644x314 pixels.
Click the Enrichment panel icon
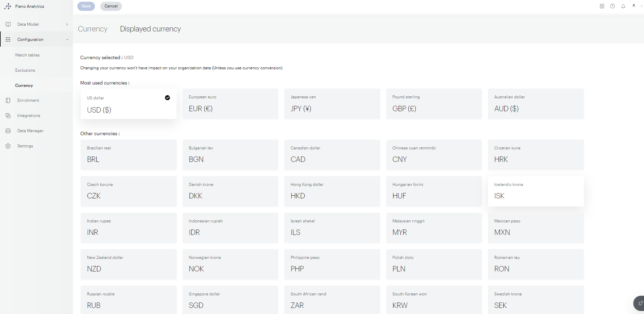pyautogui.click(x=8, y=100)
